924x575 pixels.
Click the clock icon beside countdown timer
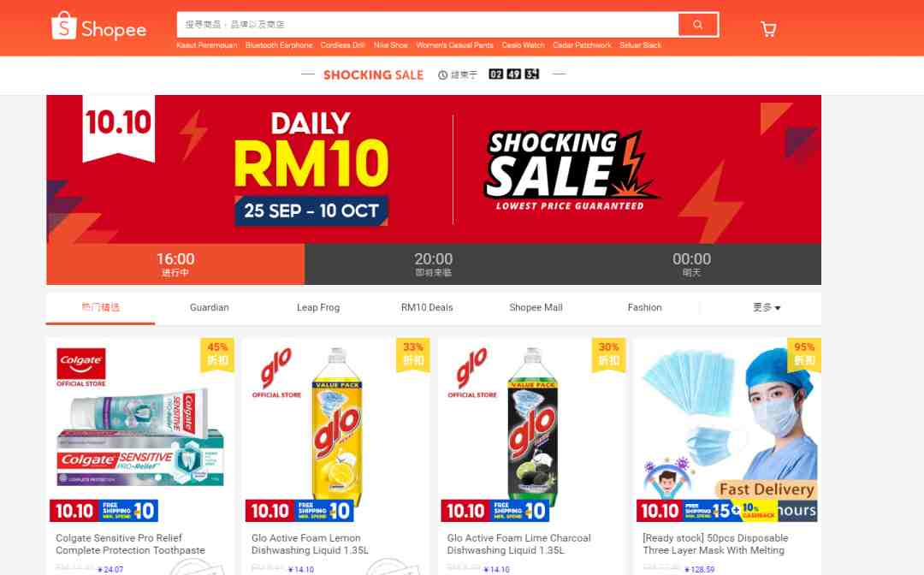click(442, 74)
